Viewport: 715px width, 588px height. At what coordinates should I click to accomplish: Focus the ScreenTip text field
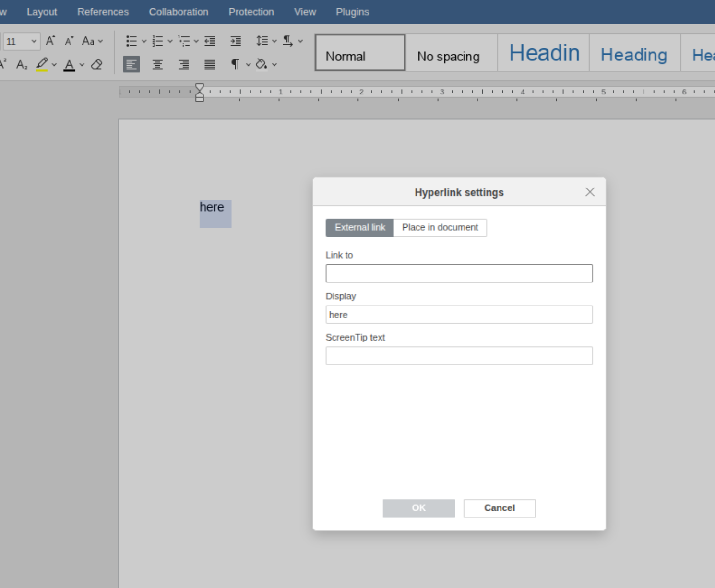pos(459,356)
